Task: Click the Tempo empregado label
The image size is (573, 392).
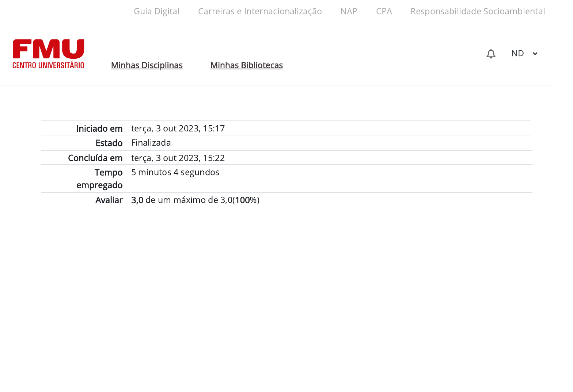Action: [99, 178]
